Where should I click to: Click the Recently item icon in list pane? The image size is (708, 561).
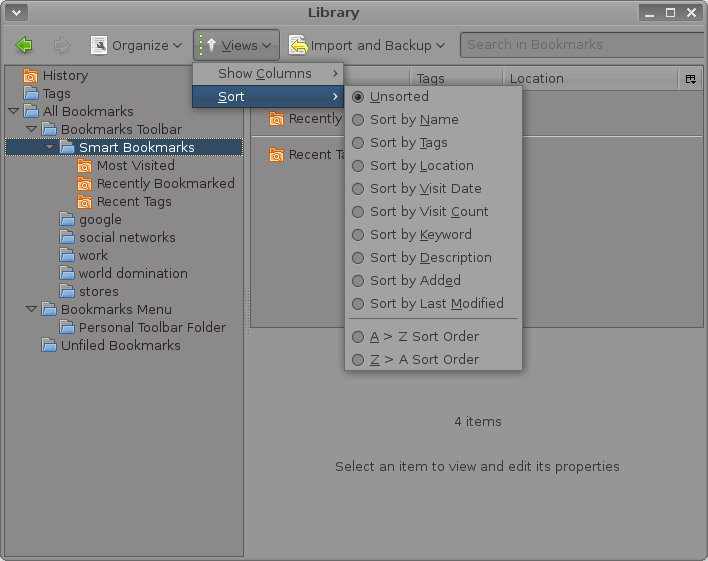tap(276, 119)
